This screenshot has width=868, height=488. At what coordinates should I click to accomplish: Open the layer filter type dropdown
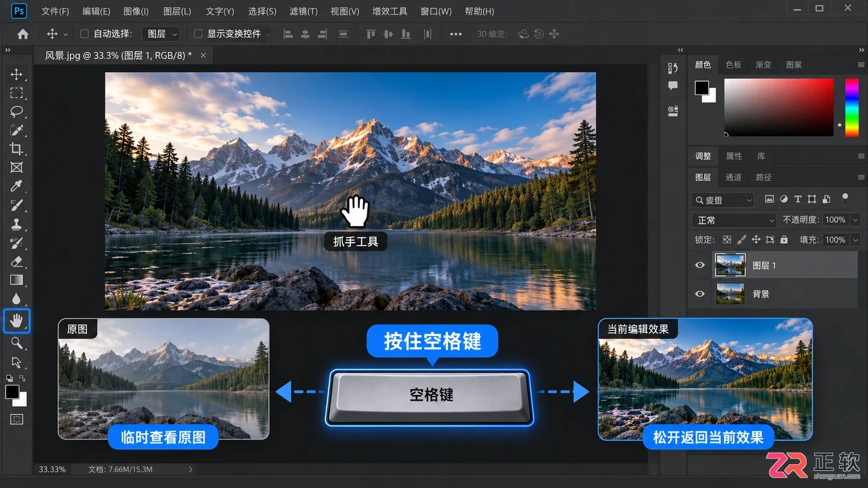723,200
